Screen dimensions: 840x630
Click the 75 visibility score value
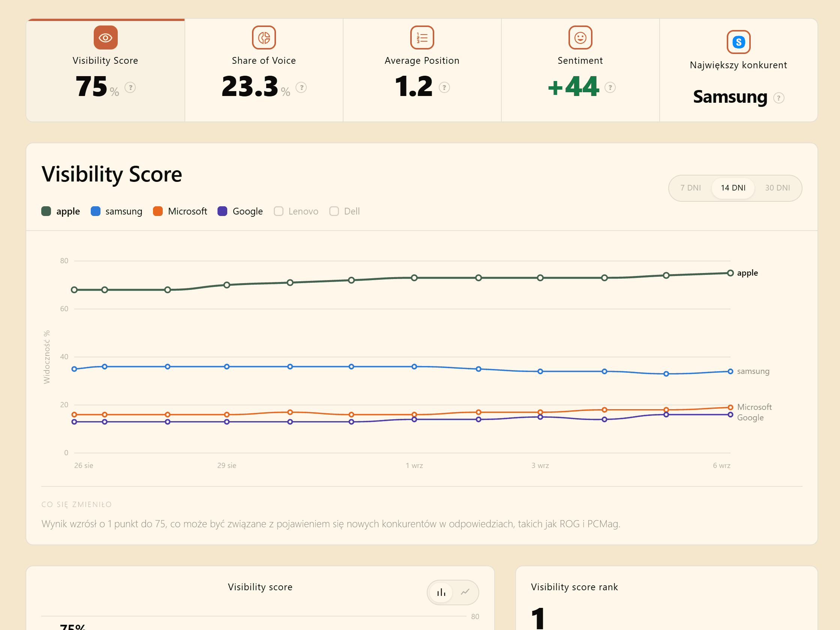click(91, 87)
